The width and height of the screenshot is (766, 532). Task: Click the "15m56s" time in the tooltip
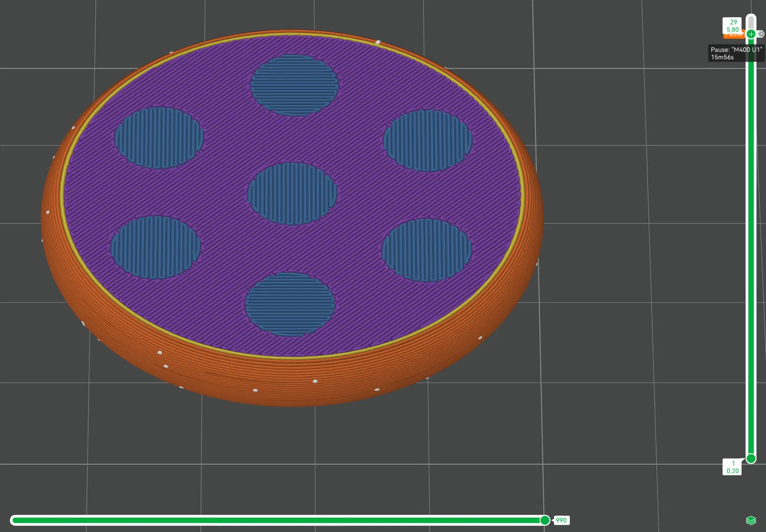pos(722,57)
